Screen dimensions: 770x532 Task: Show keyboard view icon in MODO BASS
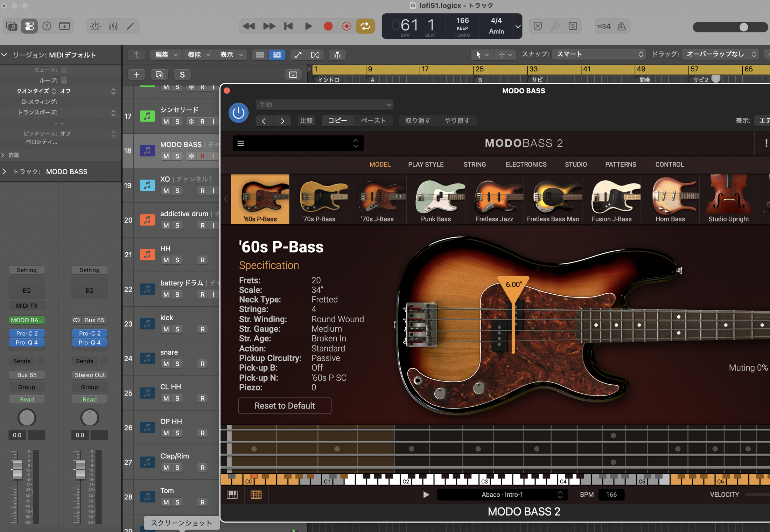(x=232, y=494)
